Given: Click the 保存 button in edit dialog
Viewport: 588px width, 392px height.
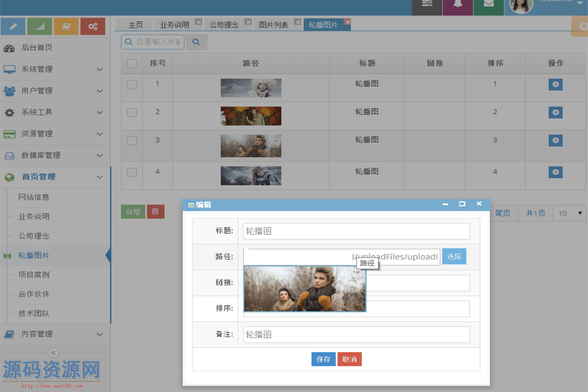Looking at the screenshot, I should [x=323, y=359].
